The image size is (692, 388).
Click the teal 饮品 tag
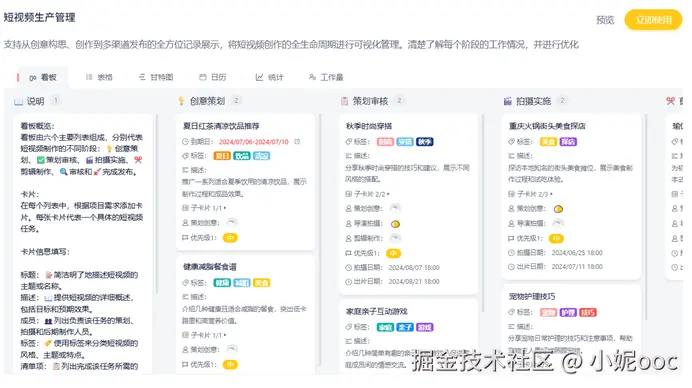coord(241,156)
